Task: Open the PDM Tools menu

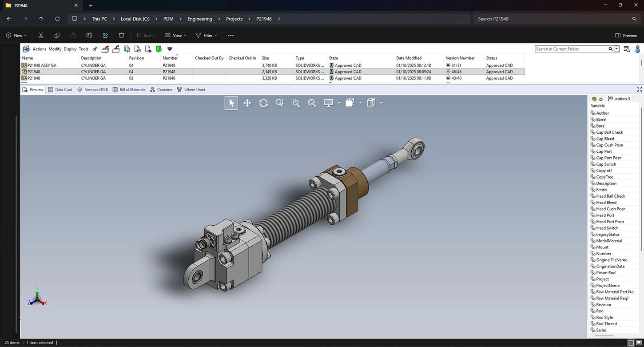Action: click(83, 49)
